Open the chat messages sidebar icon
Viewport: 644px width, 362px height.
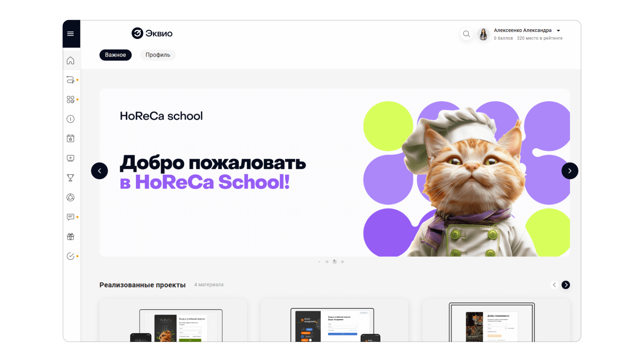pos(70,217)
